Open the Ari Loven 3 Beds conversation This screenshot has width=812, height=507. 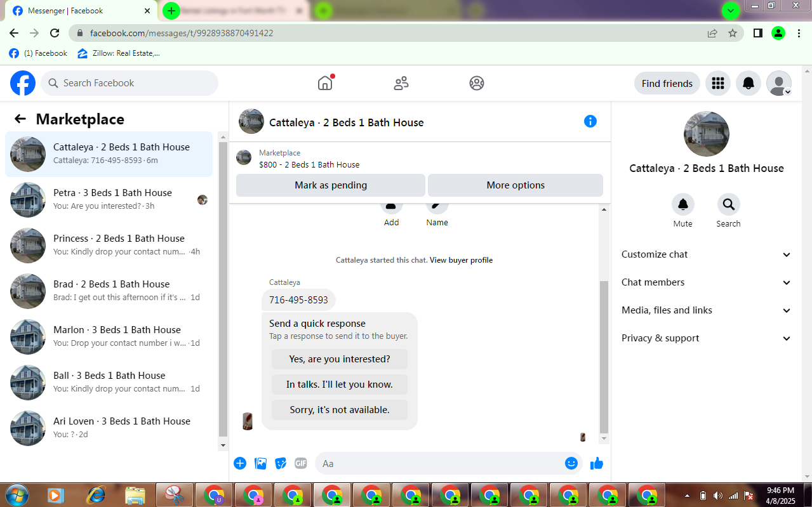109,428
